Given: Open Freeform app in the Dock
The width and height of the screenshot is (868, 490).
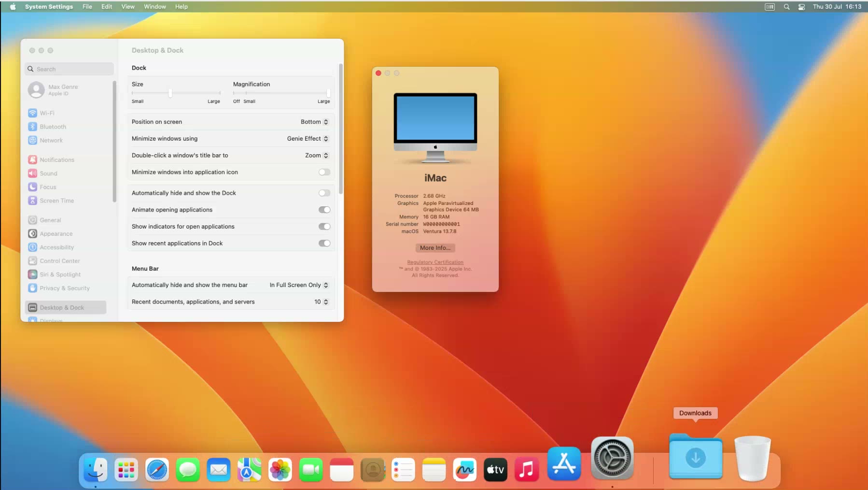Looking at the screenshot, I should click(x=464, y=470).
